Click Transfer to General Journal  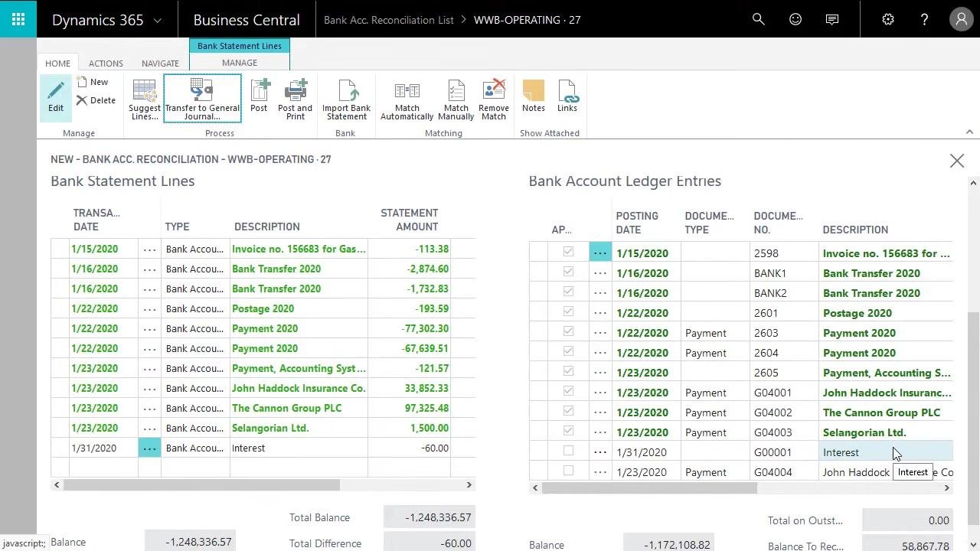click(x=202, y=99)
